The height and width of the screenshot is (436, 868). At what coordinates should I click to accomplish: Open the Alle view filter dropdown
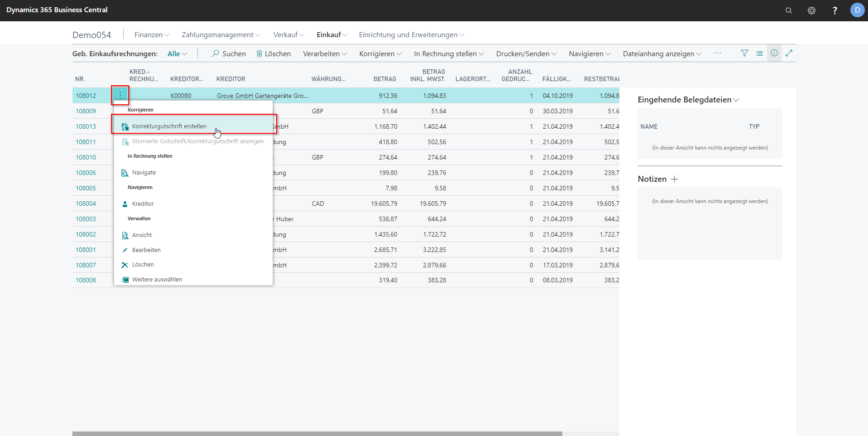[x=177, y=53]
